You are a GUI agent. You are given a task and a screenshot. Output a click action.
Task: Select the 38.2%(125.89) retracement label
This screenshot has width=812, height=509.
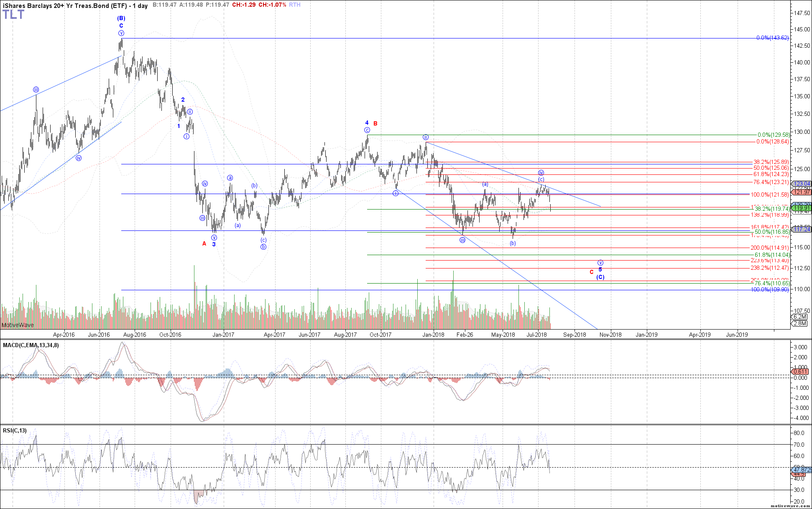[x=771, y=162]
